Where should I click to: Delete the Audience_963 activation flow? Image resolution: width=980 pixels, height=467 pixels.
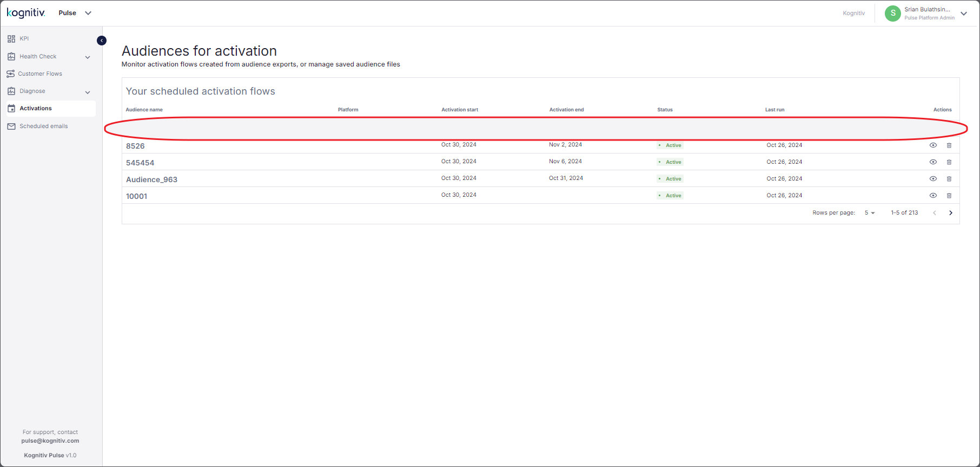[949, 179]
